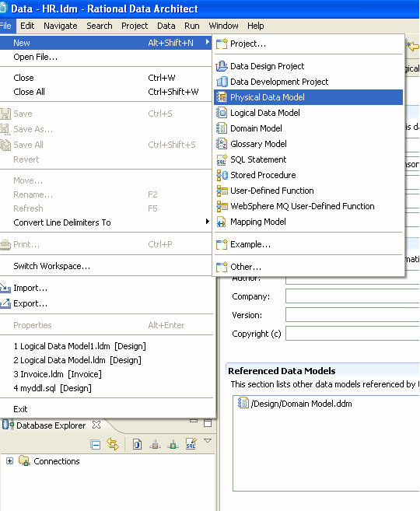Click Open File... in File menu
This screenshot has width=420, height=511.
(x=106, y=57)
